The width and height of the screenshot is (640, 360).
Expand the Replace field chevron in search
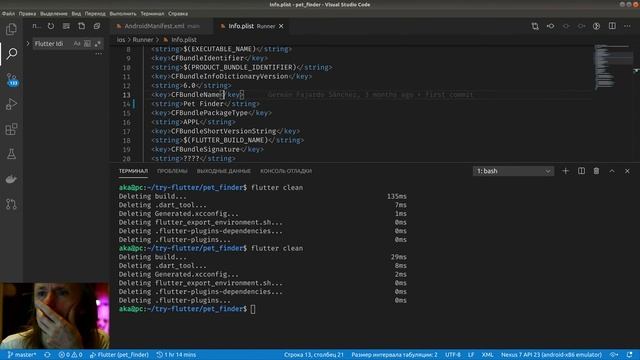coord(28,43)
